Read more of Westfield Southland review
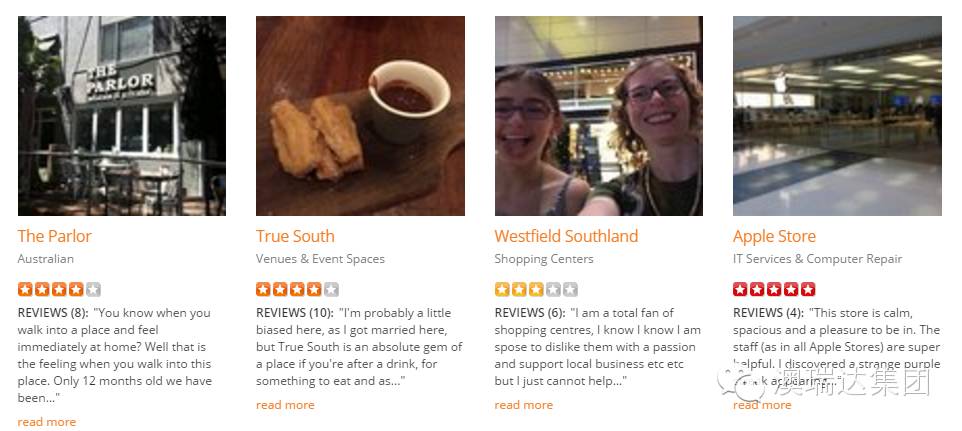This screenshot has height=431, width=962. coord(523,405)
